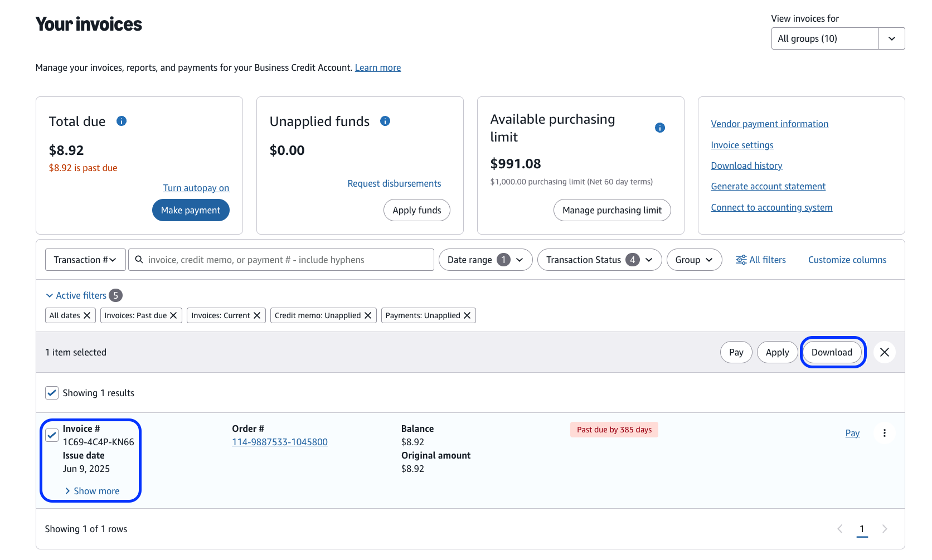Click the Unapplied funds info icon
This screenshot has height=560, width=932.
[385, 121]
